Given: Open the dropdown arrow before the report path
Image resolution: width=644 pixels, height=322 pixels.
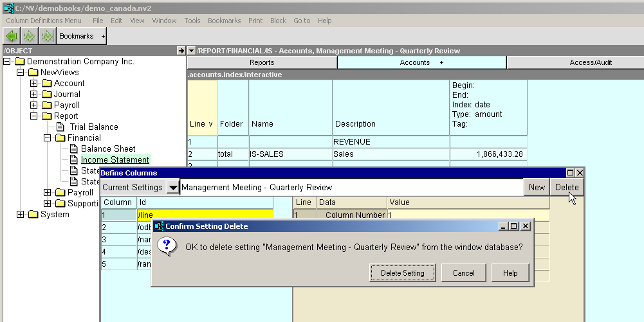Looking at the screenshot, I should pos(191,51).
